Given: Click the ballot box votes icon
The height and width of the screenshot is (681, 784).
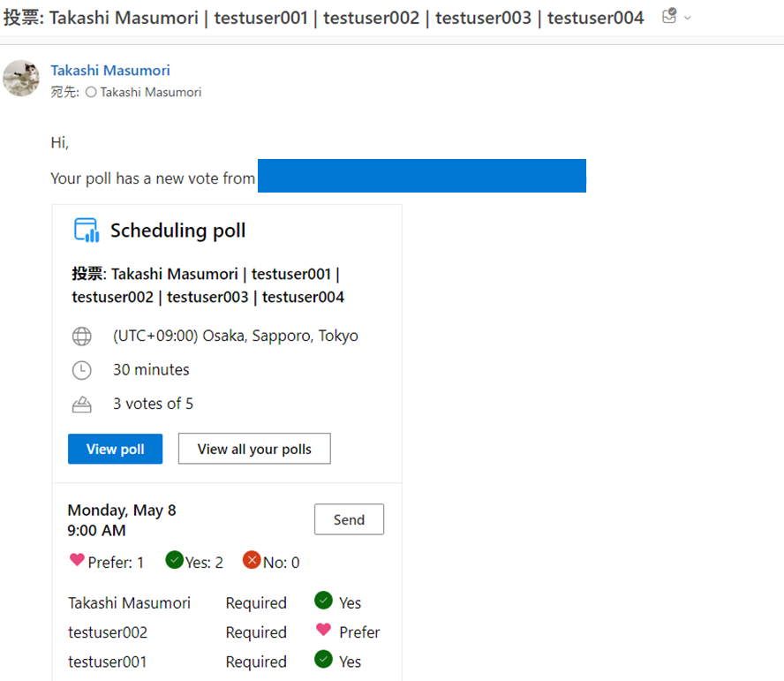Looking at the screenshot, I should click(x=81, y=405).
